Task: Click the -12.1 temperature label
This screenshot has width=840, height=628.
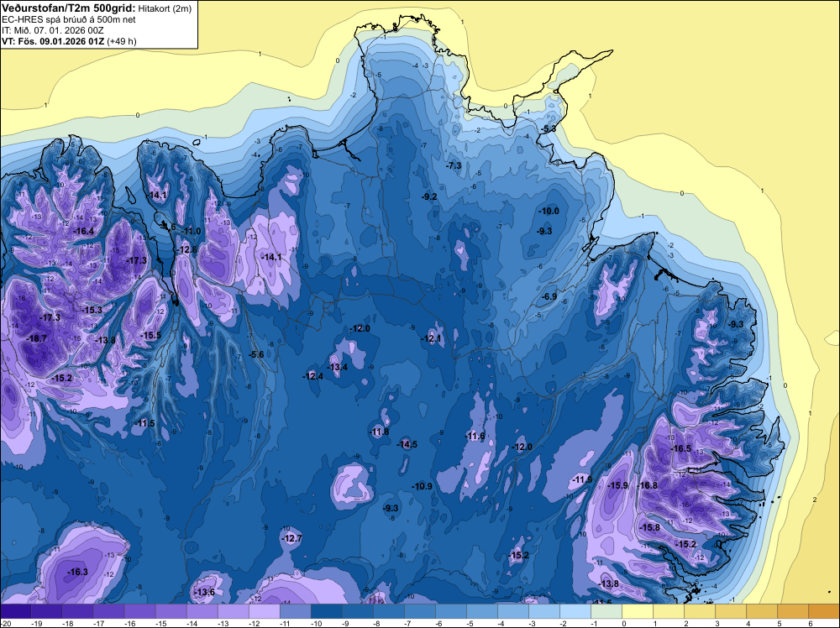Action: click(431, 338)
